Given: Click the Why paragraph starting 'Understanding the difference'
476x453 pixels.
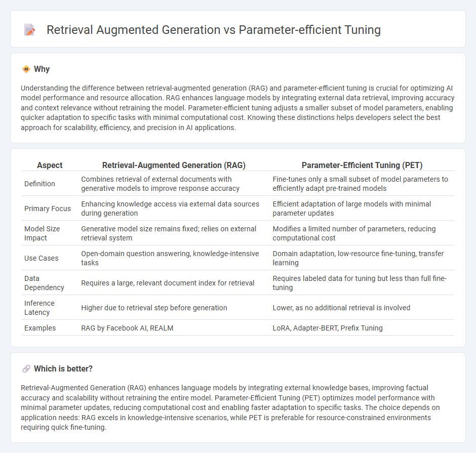Looking at the screenshot, I should coord(237,108).
